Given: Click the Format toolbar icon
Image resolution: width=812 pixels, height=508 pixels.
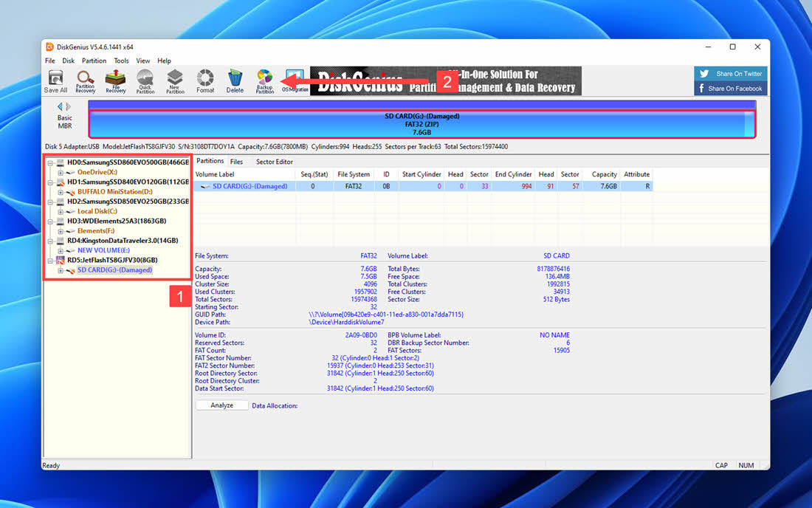Looking at the screenshot, I should pyautogui.click(x=205, y=81).
